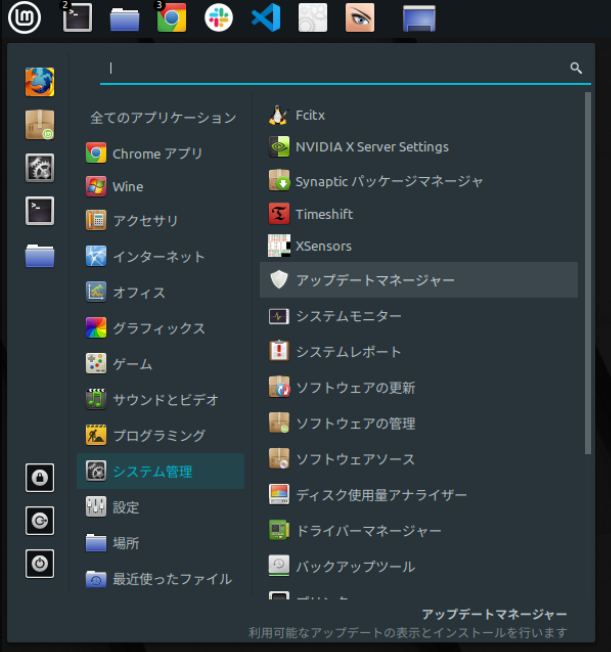611x652 pixels.
Task: Open file manager in the top panel
Action: click(124, 19)
